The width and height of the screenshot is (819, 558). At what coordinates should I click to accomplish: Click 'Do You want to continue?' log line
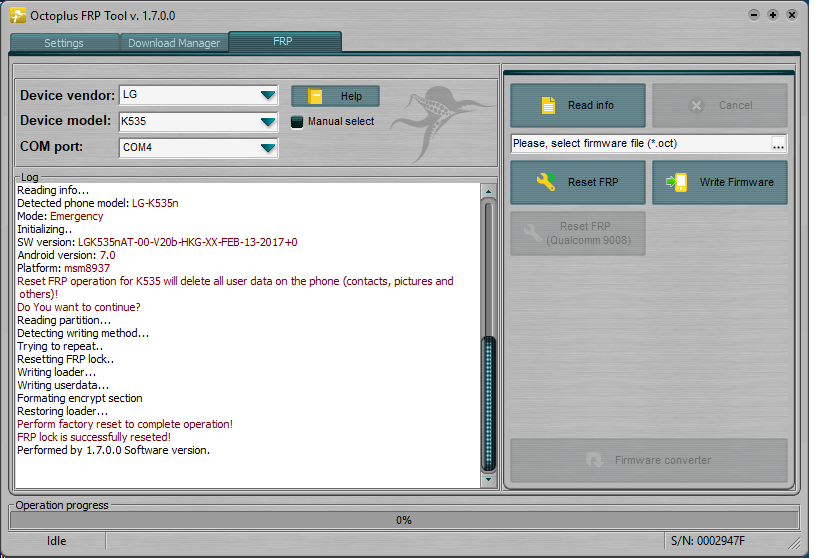tap(79, 307)
